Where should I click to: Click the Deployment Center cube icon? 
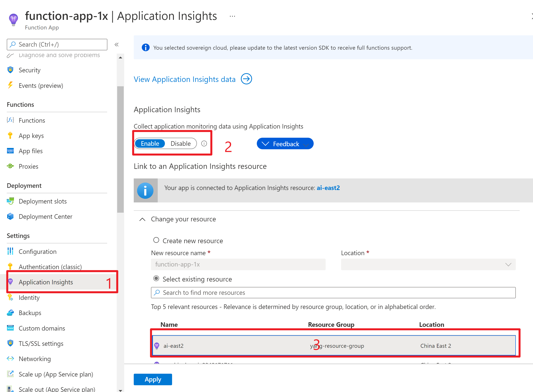10,216
